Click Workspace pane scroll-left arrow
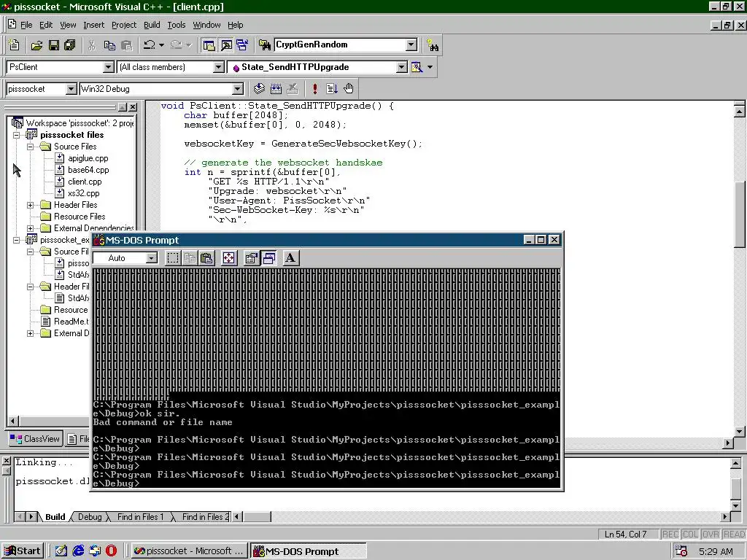 pyautogui.click(x=13, y=421)
